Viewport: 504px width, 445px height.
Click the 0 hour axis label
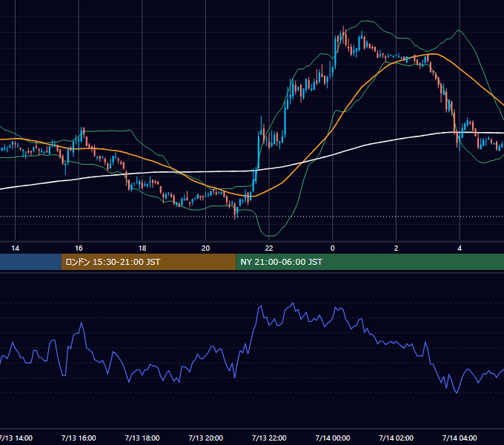(x=333, y=248)
